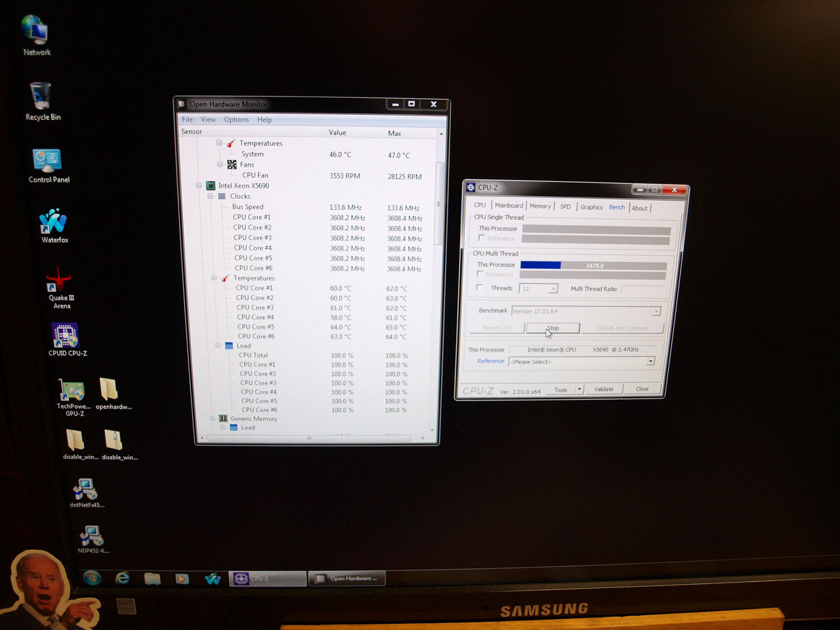The image size is (840, 630).
Task: Switch to the Memory tab in CPU-Z
Action: (x=540, y=206)
